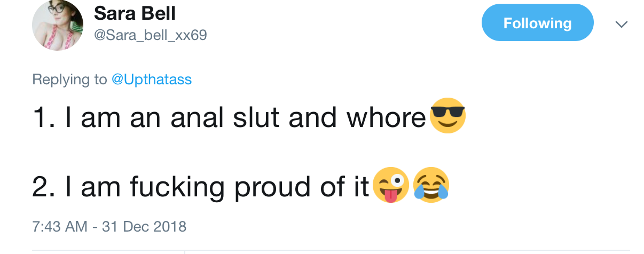The height and width of the screenshot is (254, 644).
Task: Click the "31 Dec 2018" date
Action: click(x=144, y=226)
